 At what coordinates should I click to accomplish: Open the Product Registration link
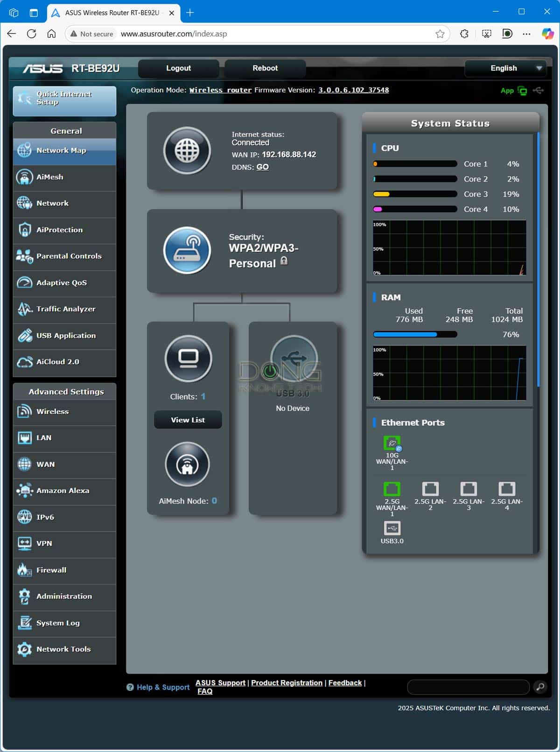point(287,683)
